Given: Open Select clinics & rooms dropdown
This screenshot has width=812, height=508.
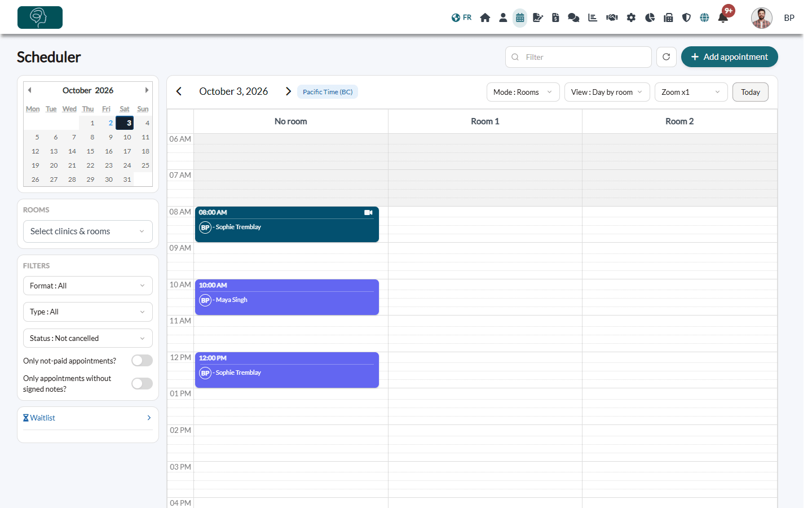Looking at the screenshot, I should [x=88, y=231].
